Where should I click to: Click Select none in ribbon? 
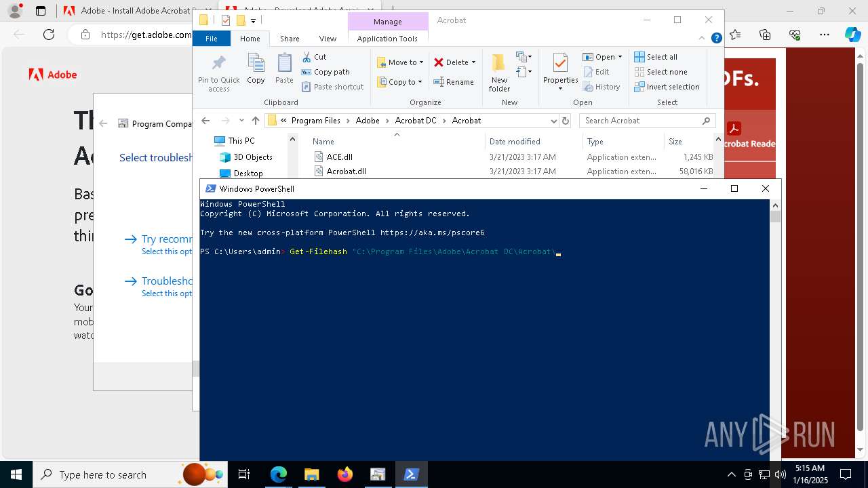pyautogui.click(x=660, y=72)
